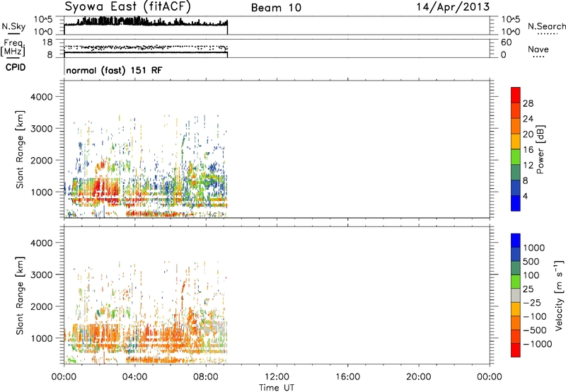The width and height of the screenshot is (566, 392).
Task: Click the solid N.Sky legend line
Action: coord(13,34)
